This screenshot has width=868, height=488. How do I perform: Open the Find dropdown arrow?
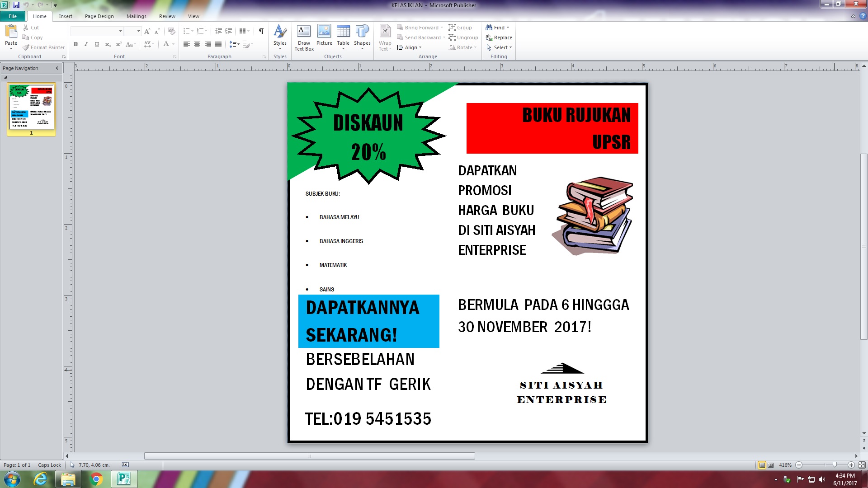point(508,28)
